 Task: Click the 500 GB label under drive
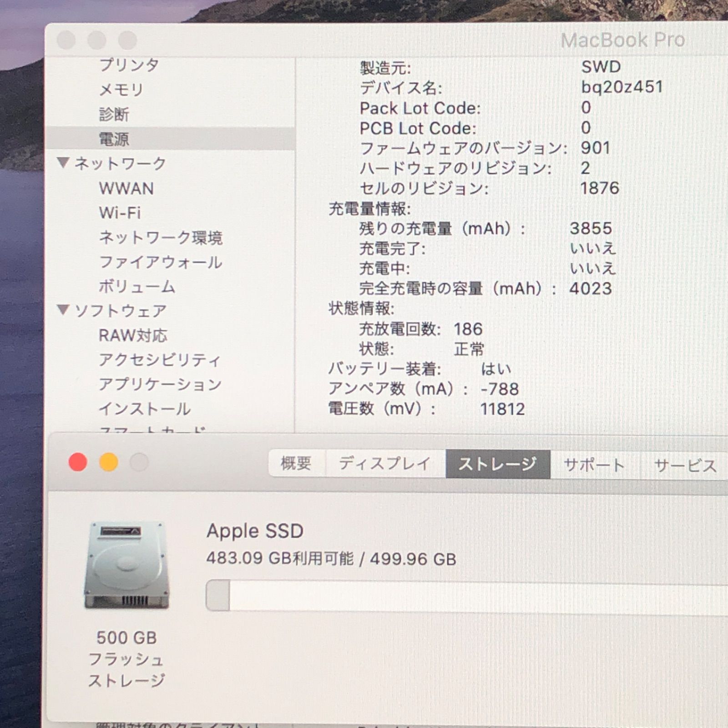(x=126, y=637)
